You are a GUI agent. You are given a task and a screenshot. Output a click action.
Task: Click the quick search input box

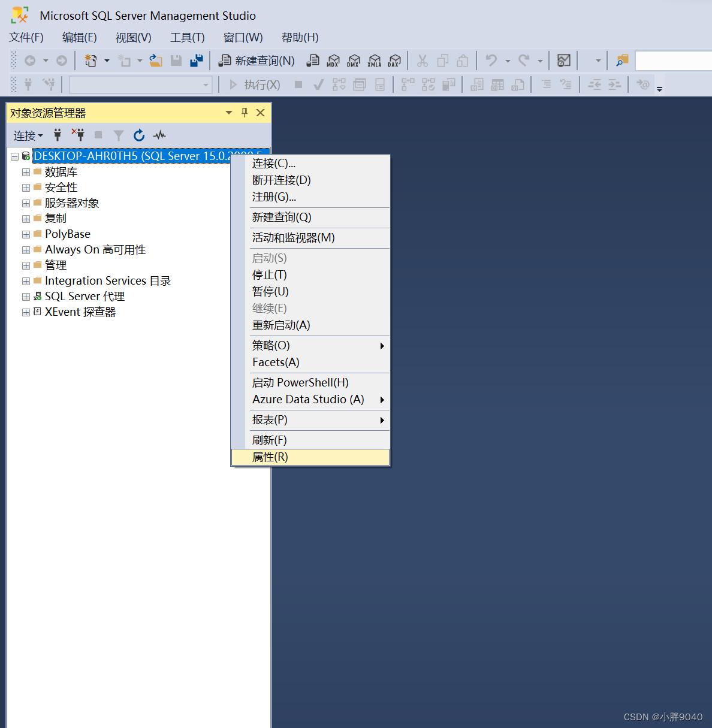(x=674, y=61)
